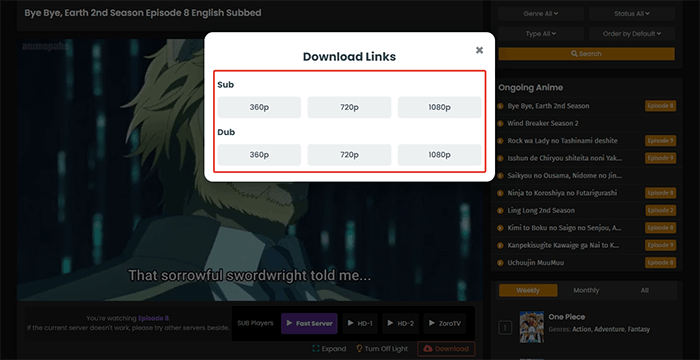Open Uchuujin MuuMuu link
This screenshot has height=360, width=700.
536,263
